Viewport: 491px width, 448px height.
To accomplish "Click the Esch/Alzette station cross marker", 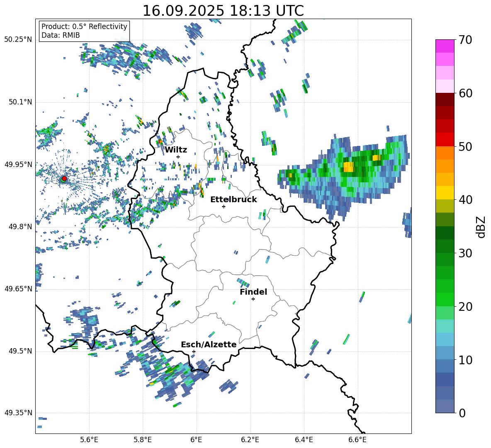I will click(x=194, y=351).
